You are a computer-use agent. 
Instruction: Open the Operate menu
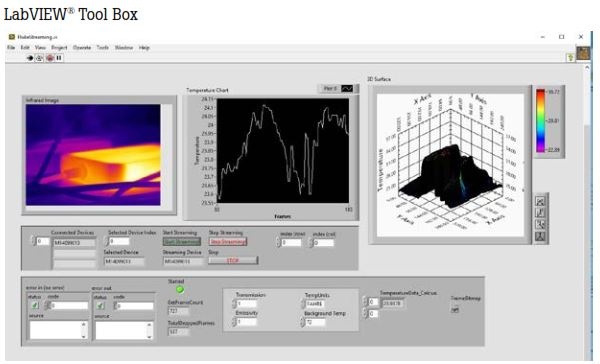82,47
